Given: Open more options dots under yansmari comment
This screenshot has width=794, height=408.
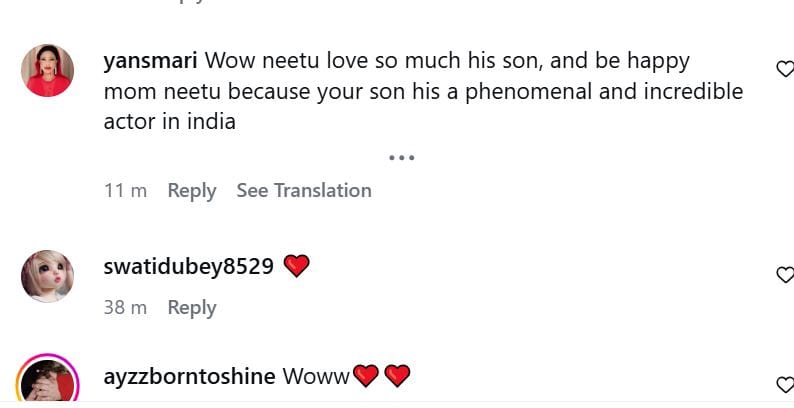Looking at the screenshot, I should tap(401, 157).
